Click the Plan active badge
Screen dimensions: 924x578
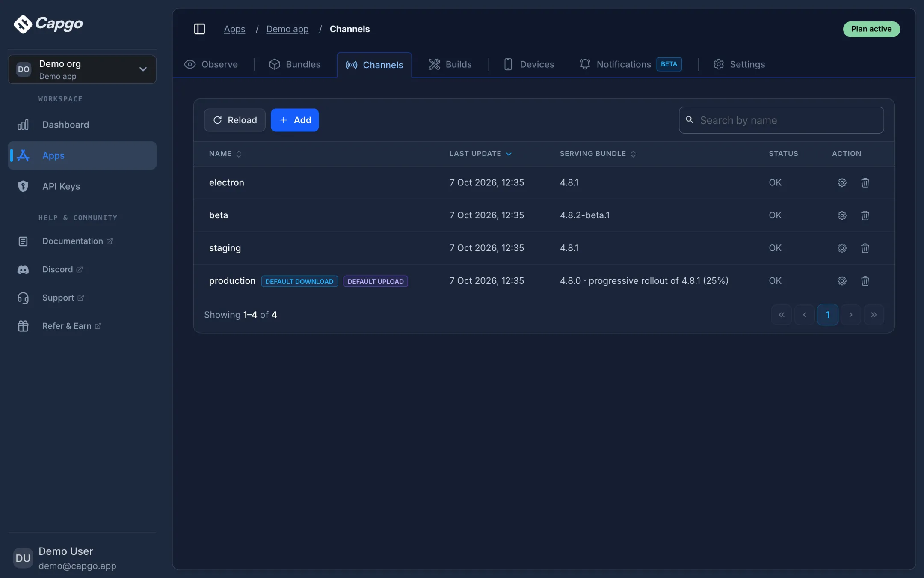[871, 29]
